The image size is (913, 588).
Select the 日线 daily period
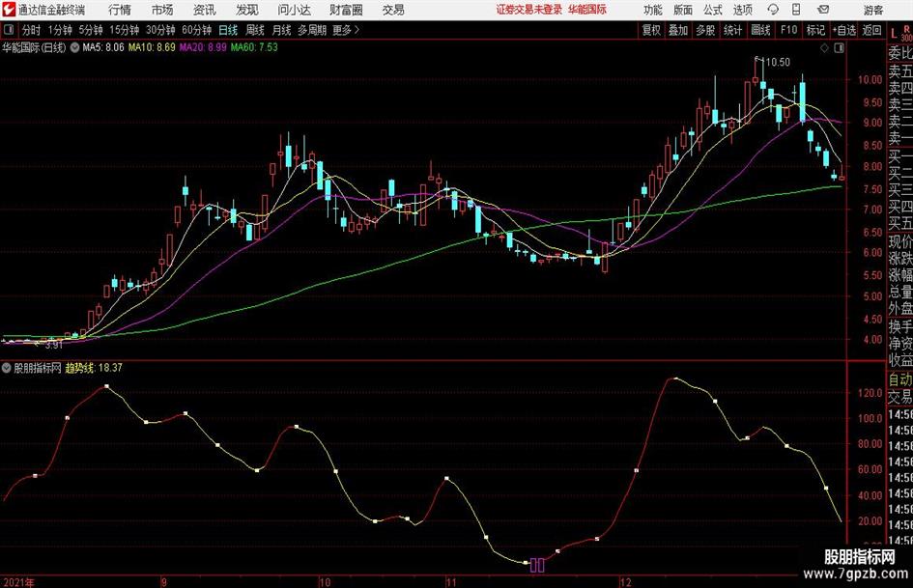click(x=228, y=30)
